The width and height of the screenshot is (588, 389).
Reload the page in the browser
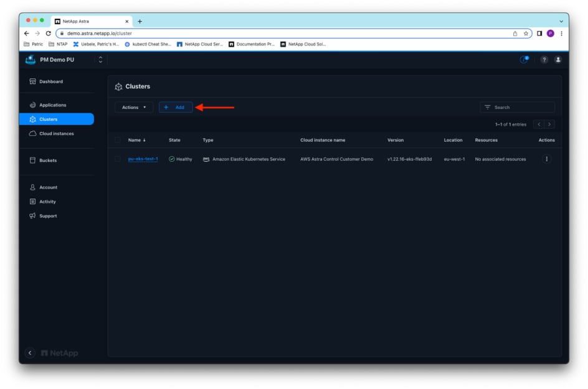pos(49,34)
